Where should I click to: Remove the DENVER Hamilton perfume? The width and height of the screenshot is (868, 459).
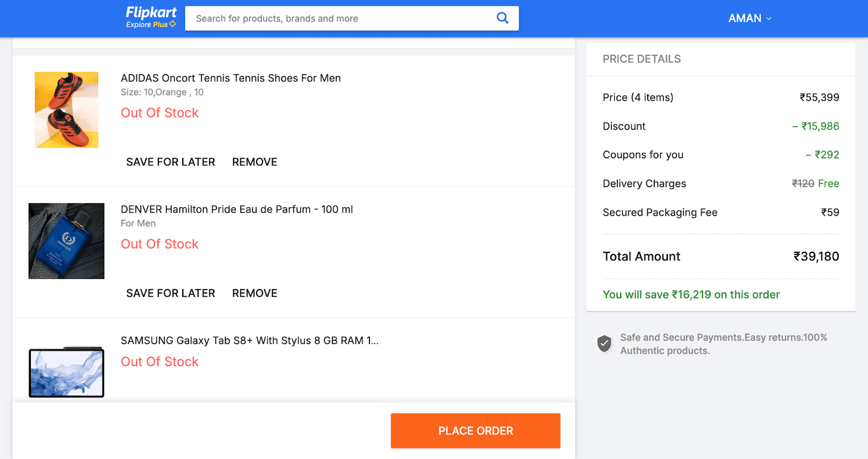[254, 293]
